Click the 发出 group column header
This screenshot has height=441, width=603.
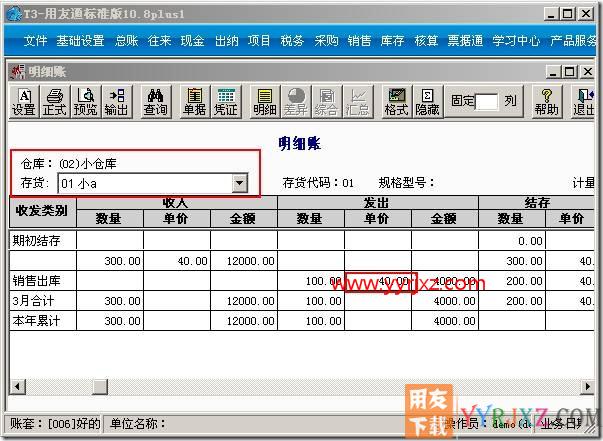click(x=378, y=203)
